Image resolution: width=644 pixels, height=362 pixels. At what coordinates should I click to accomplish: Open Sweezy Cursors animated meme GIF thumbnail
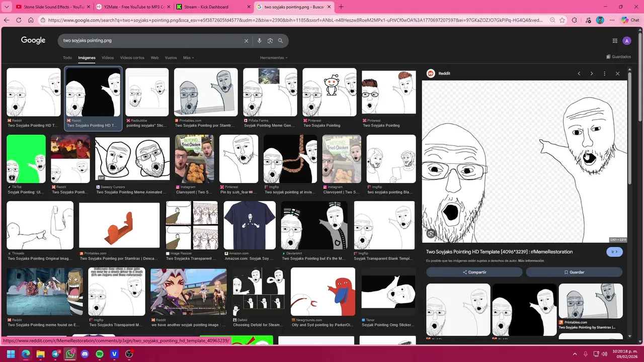click(132, 159)
